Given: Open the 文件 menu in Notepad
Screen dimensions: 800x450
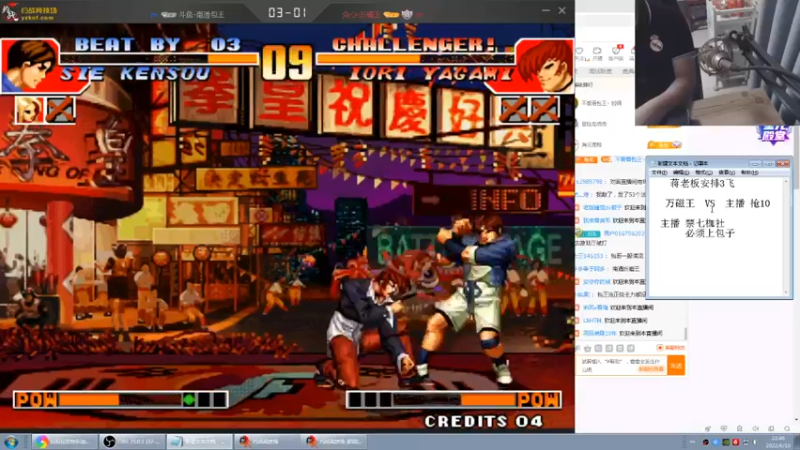Looking at the screenshot, I should 659,172.
